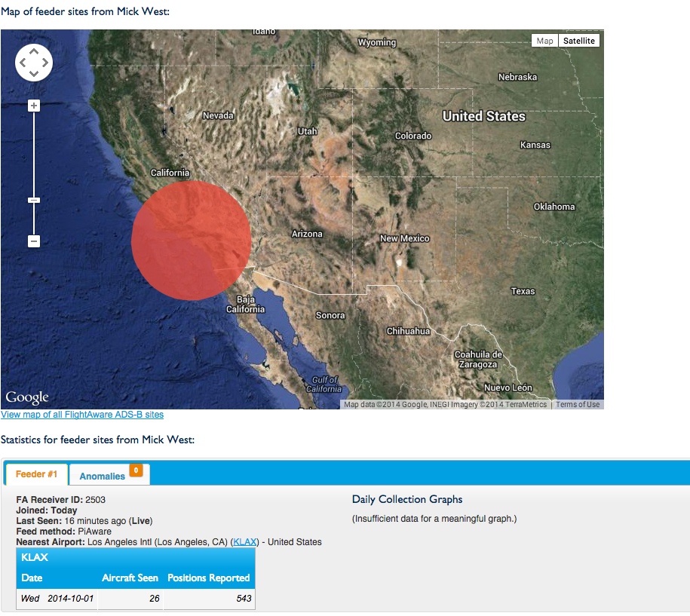Switch map to Satellite view

[578, 41]
